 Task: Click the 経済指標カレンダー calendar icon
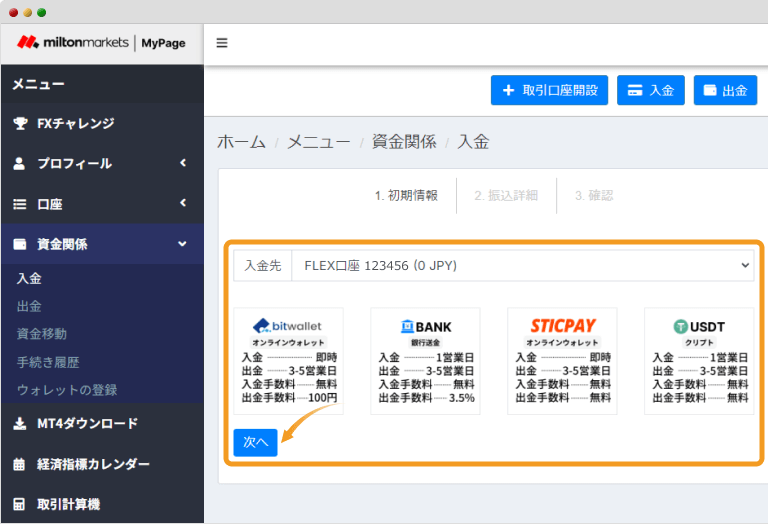click(19, 464)
